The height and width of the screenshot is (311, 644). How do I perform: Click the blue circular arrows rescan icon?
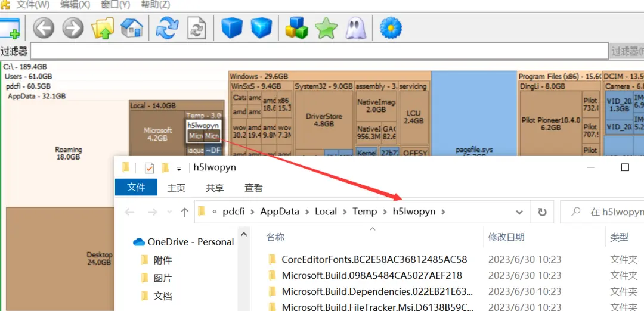(x=167, y=28)
